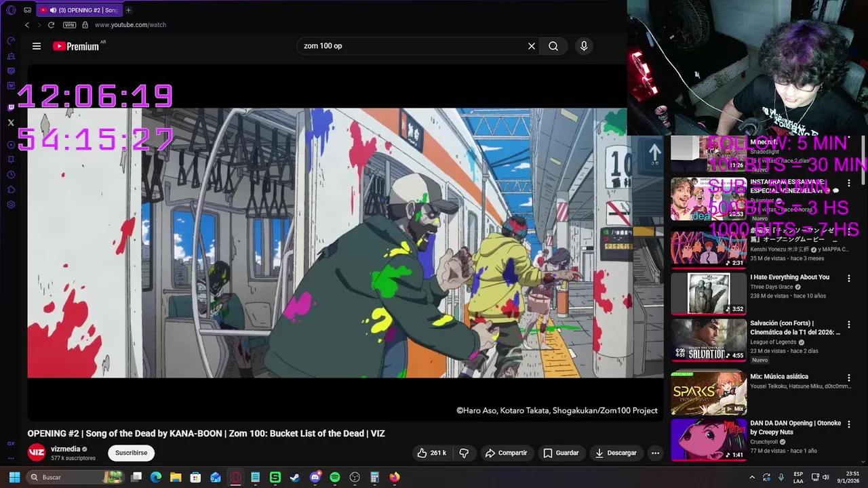Viewport: 868px width, 488px height.
Task: Click the address bar URL
Action: pos(130,25)
